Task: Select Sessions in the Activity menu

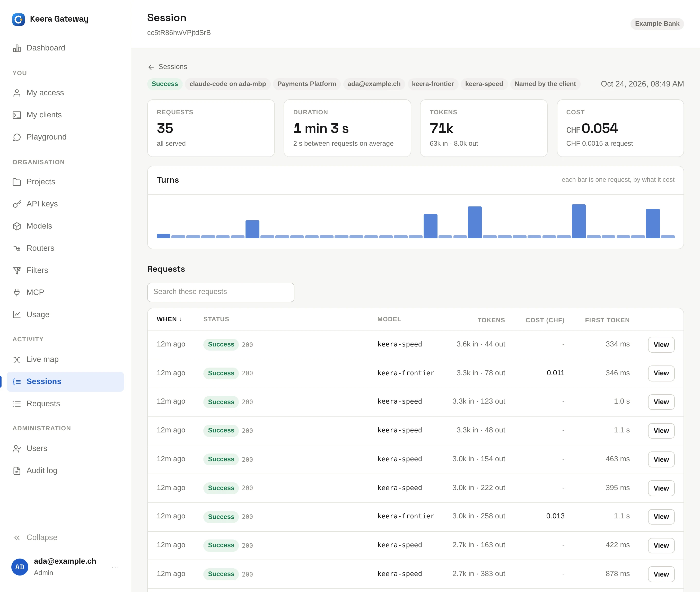Action: (65, 381)
